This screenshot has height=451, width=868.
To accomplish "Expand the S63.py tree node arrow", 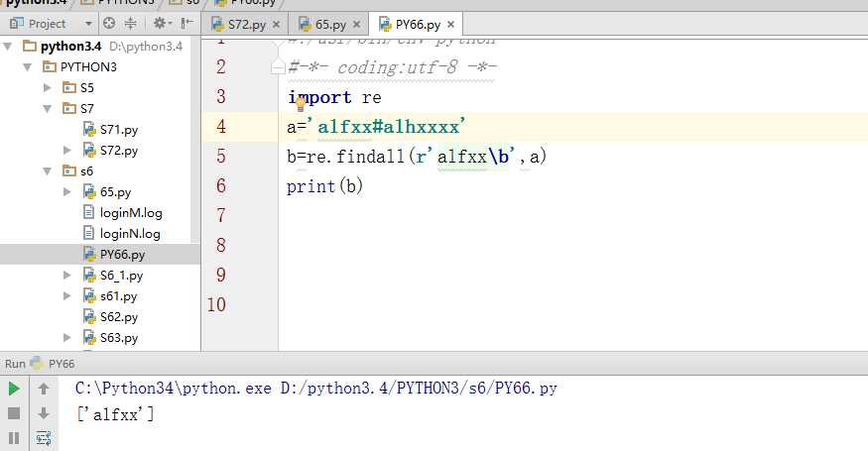I will click(67, 337).
